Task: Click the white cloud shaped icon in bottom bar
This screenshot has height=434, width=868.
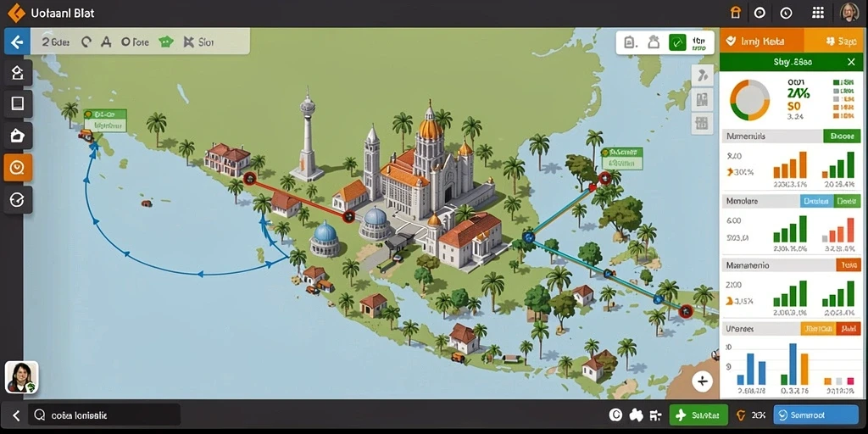Action: (x=636, y=415)
